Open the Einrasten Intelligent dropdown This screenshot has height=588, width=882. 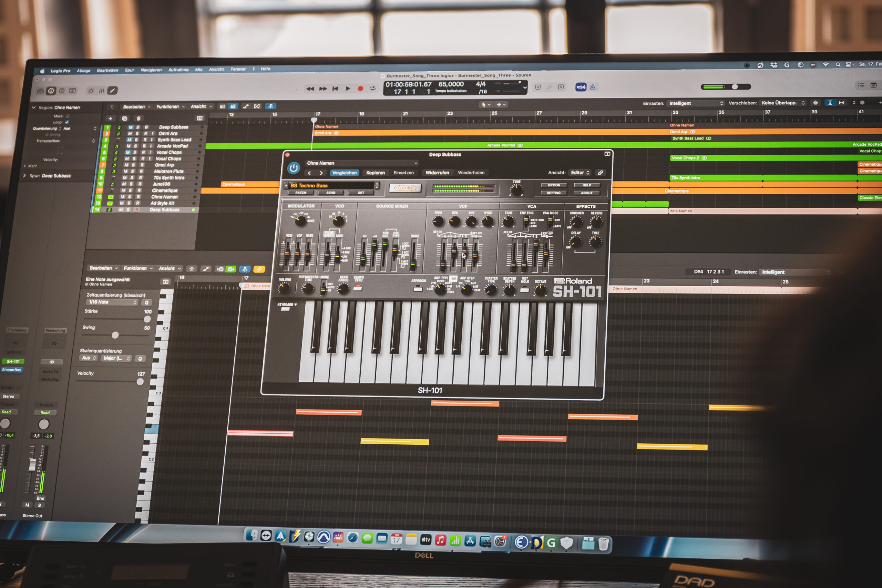[x=696, y=103]
